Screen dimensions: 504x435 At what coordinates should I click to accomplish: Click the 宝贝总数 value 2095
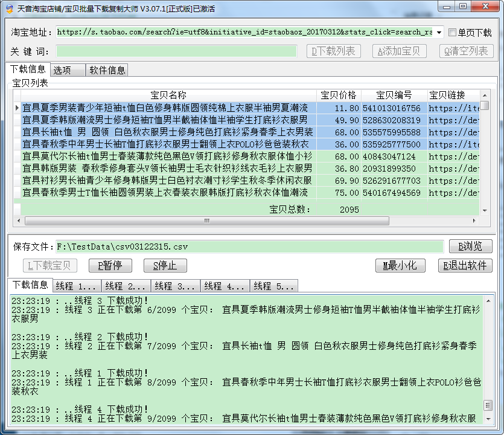click(349, 210)
